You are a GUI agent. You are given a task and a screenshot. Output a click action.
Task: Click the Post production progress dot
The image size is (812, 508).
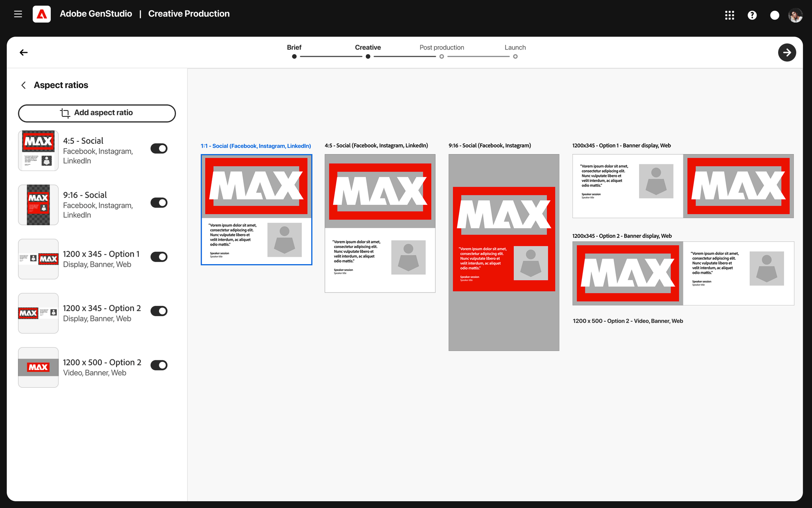(442, 56)
